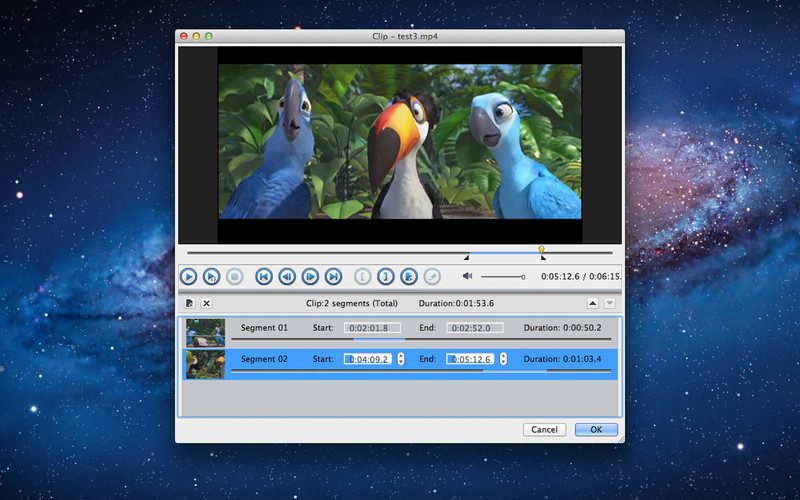Select the Segment 01 thumbnail

point(205,333)
